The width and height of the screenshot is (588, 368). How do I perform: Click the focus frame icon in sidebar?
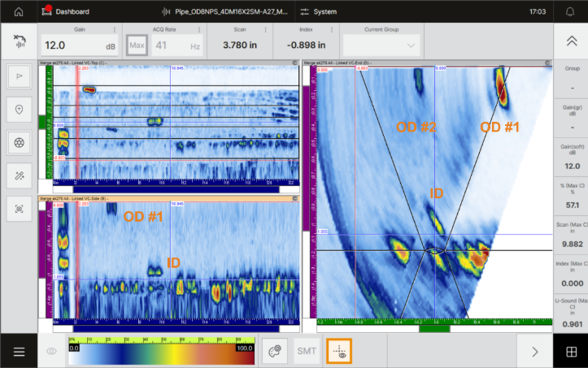coord(18,208)
